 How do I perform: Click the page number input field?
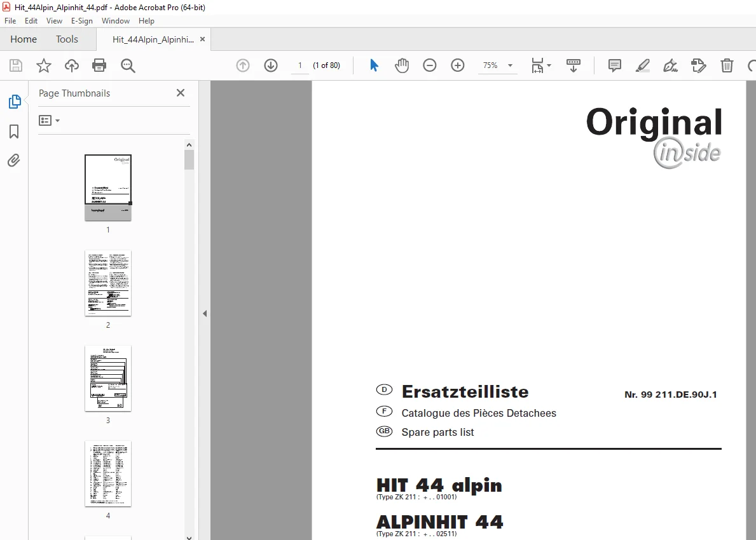tap(300, 65)
